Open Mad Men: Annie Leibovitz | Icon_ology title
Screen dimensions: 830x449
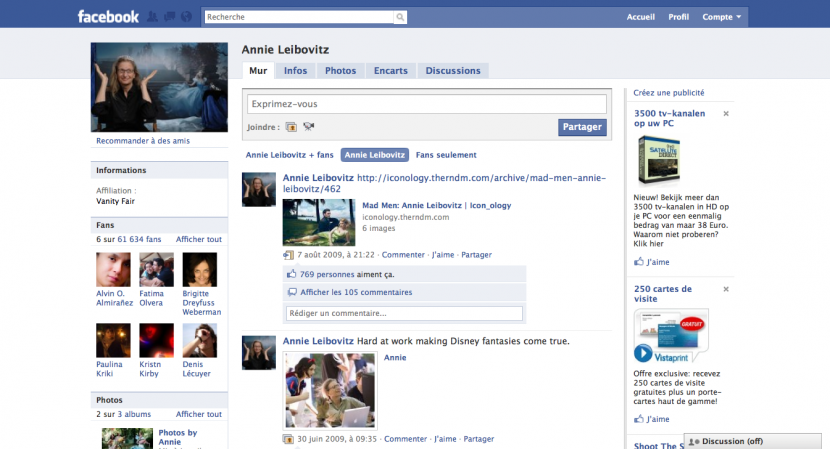(x=437, y=205)
